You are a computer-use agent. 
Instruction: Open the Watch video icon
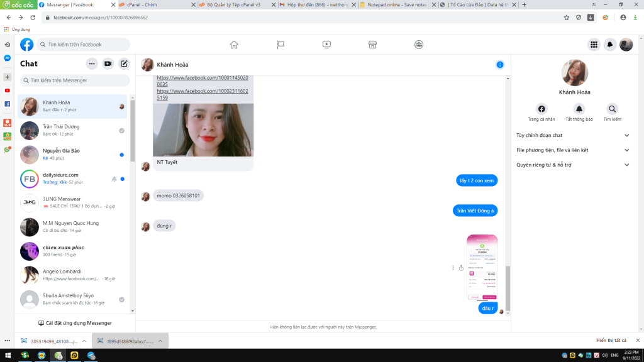click(326, 45)
